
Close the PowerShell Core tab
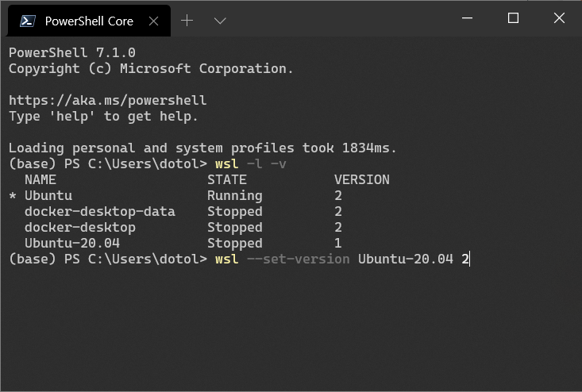tap(154, 21)
